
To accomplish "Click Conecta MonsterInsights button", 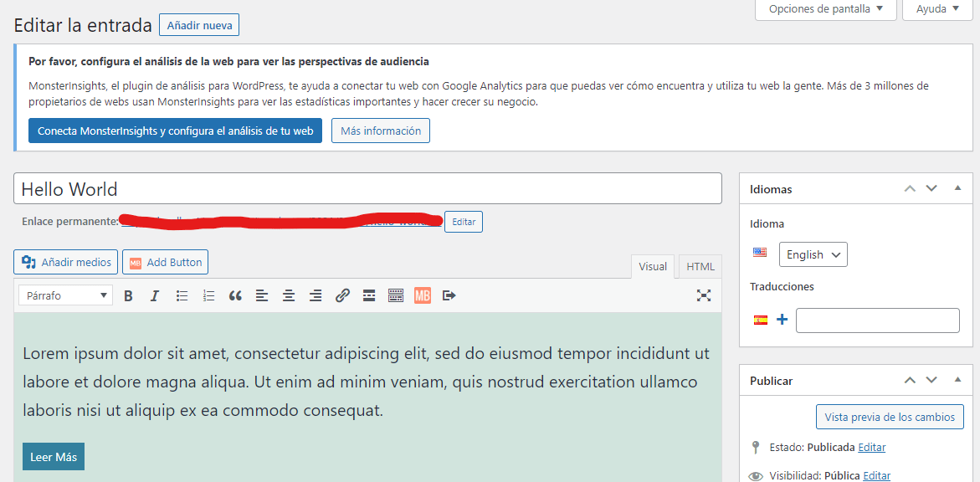I will coord(175,131).
